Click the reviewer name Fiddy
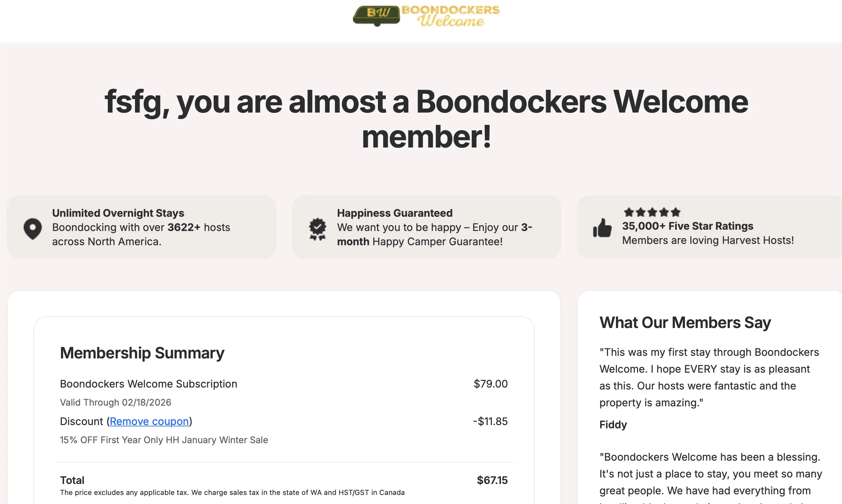This screenshot has width=842, height=504. click(x=613, y=424)
